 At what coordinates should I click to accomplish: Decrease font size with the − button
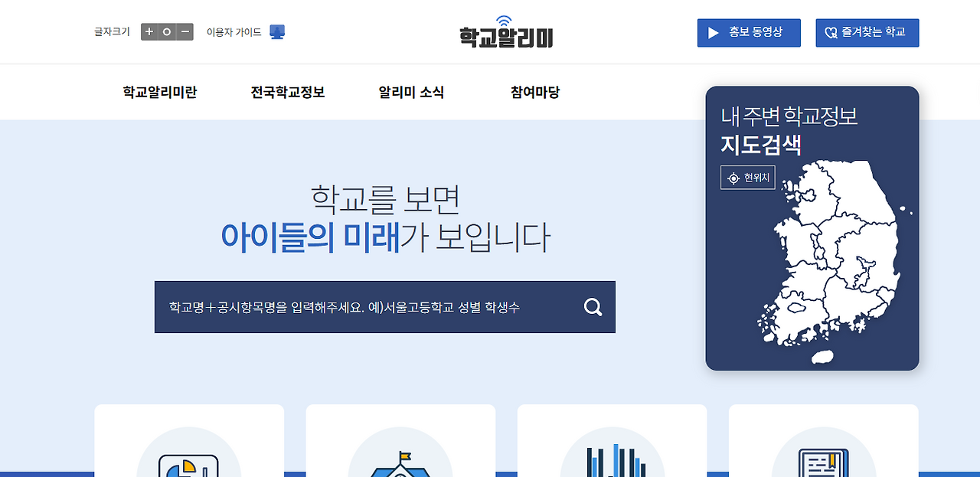(x=185, y=31)
